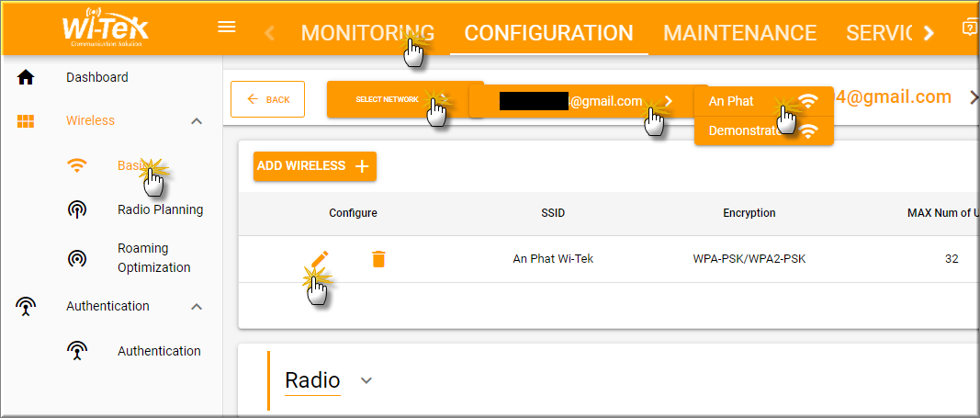Expand the Radio section chevron

pyautogui.click(x=366, y=380)
